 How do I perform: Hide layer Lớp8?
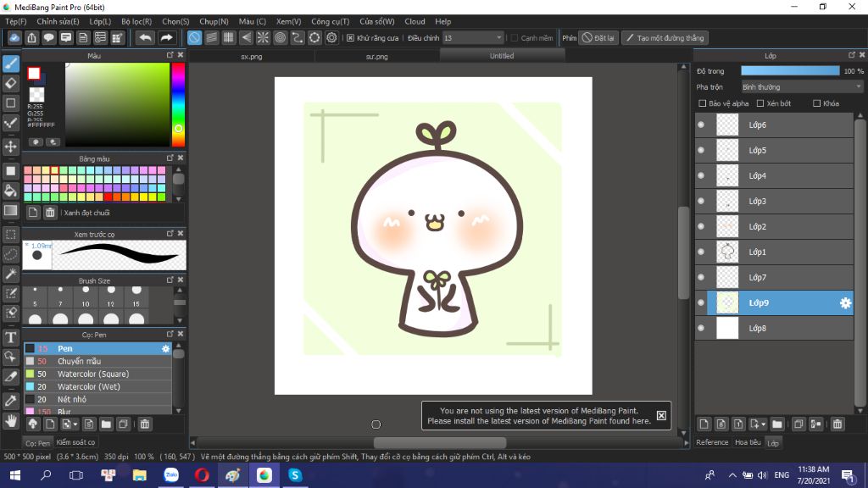tap(701, 328)
